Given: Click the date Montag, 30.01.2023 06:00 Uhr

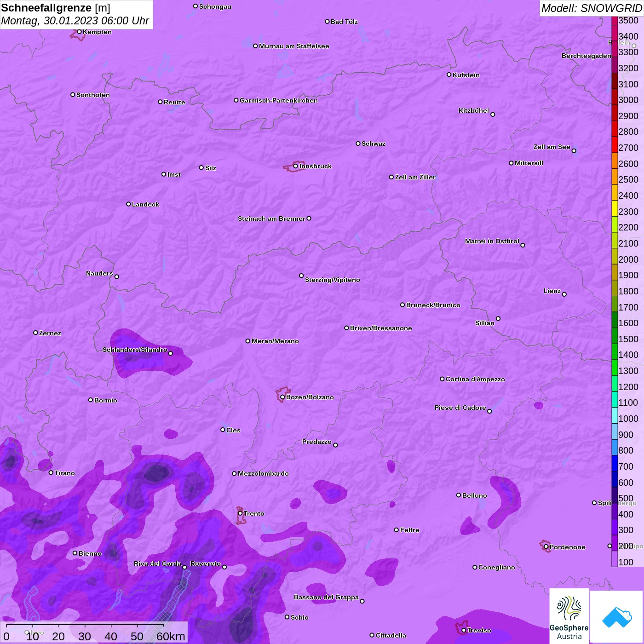Looking at the screenshot, I should point(75,21).
